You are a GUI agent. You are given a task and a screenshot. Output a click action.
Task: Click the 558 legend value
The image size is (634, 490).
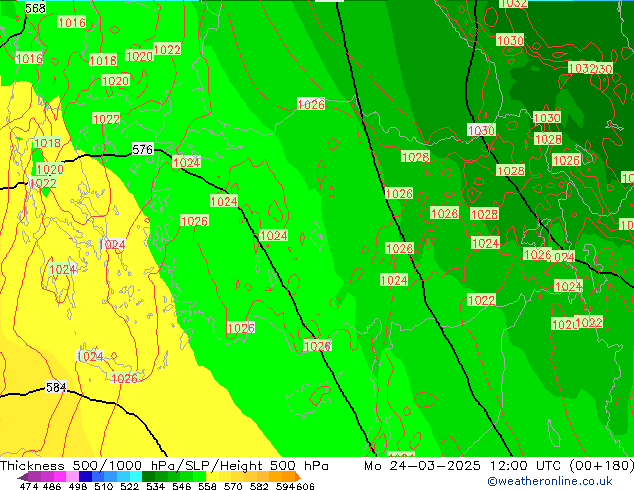tap(207, 486)
